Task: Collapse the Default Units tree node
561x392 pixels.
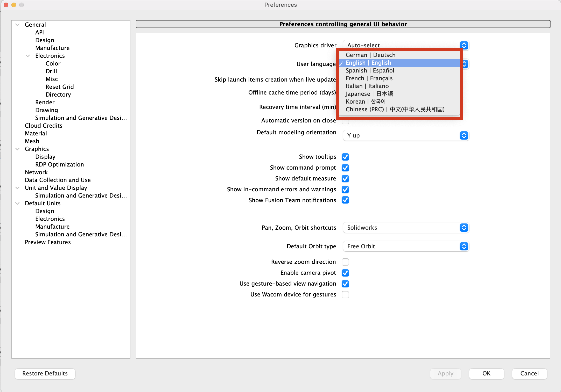Action: pos(18,204)
